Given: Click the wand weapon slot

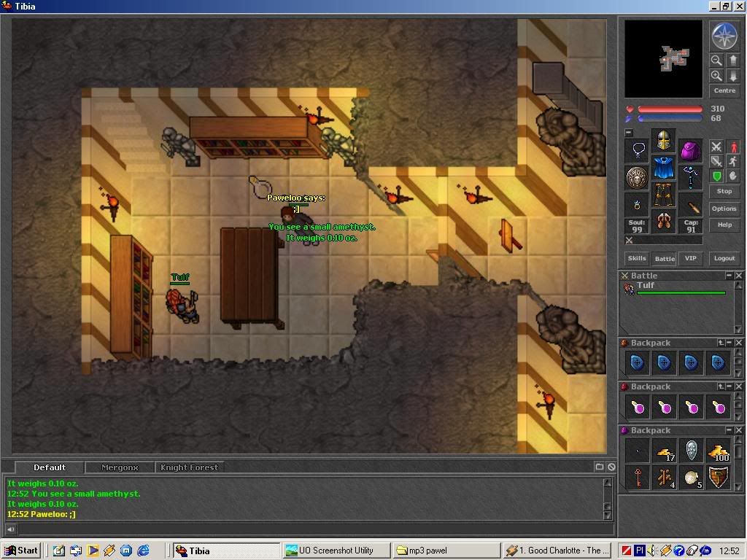Looking at the screenshot, I should click(x=690, y=178).
